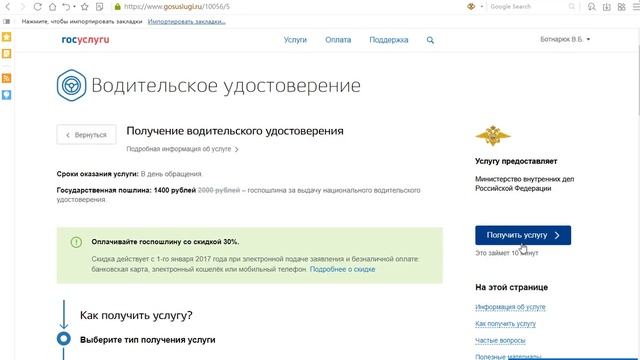Open the search engine selector icon
The height and width of the screenshot is (360, 640).
[471, 7]
